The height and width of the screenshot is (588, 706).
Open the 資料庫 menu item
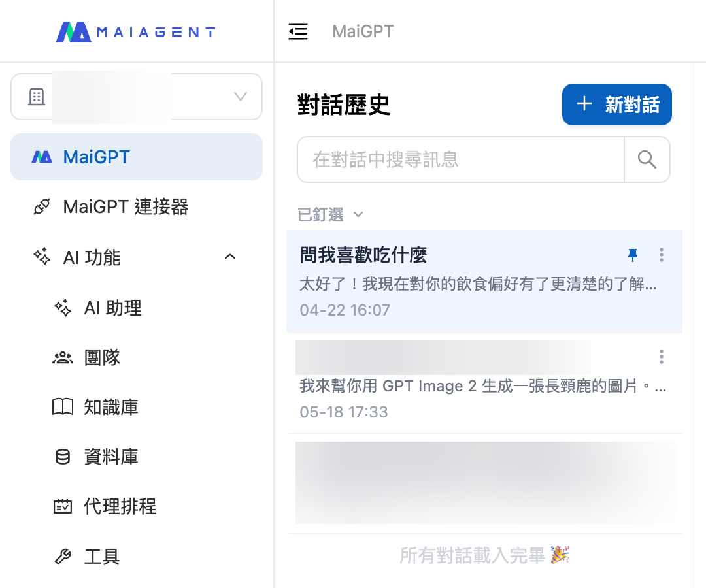[x=137, y=457]
